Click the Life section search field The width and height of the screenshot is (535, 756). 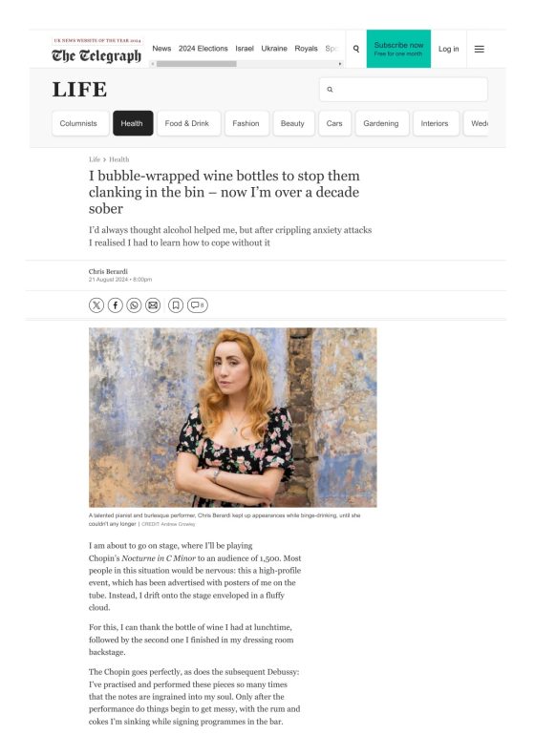coord(403,89)
